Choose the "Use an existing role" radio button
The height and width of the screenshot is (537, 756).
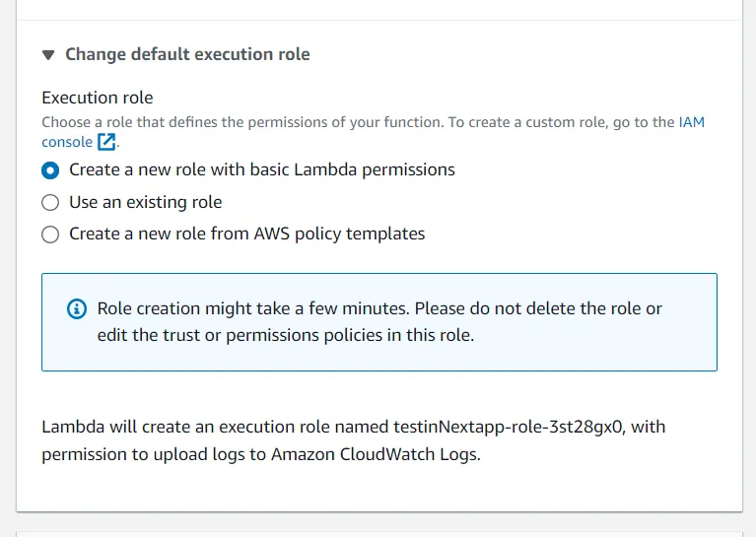tap(50, 202)
